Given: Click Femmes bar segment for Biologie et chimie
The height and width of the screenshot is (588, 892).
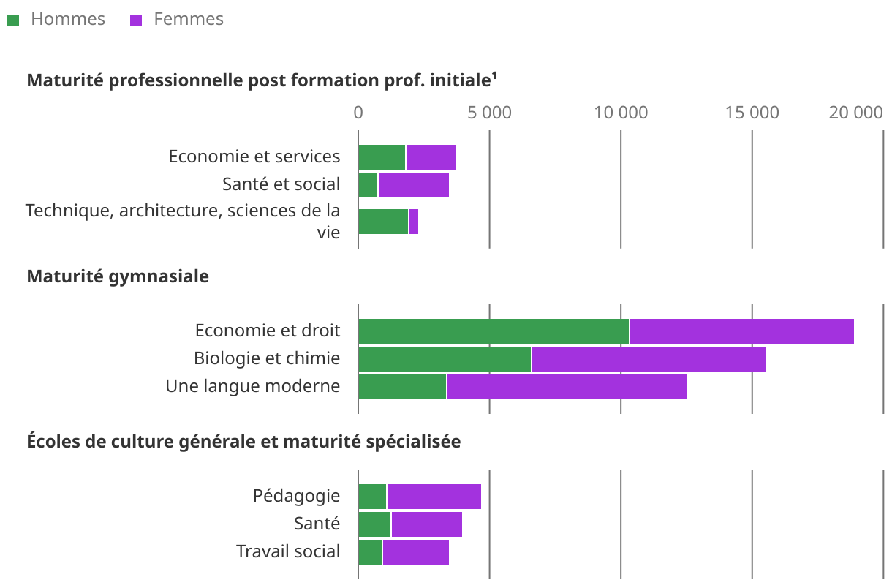Looking at the screenshot, I should click(x=649, y=359).
